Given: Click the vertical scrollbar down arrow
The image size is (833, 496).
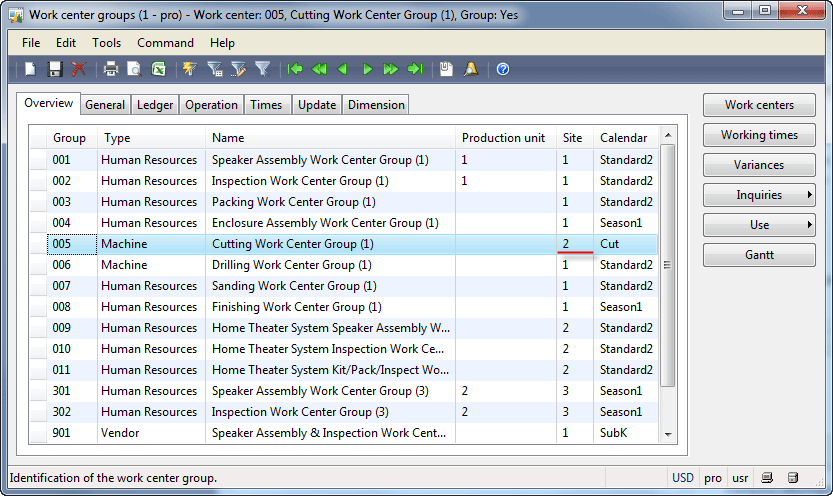Looking at the screenshot, I should (x=668, y=435).
